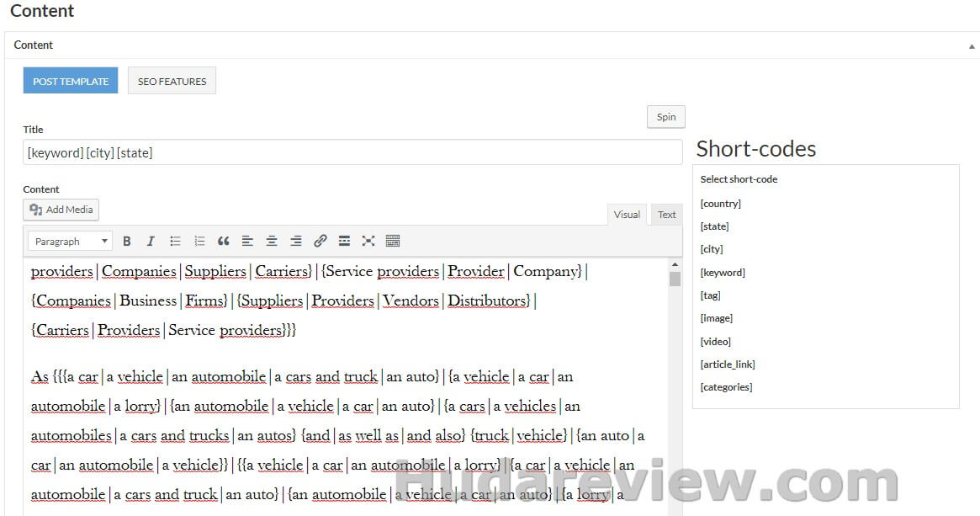
Task: Apply italic formatting in the editor toolbar
Action: (x=150, y=241)
